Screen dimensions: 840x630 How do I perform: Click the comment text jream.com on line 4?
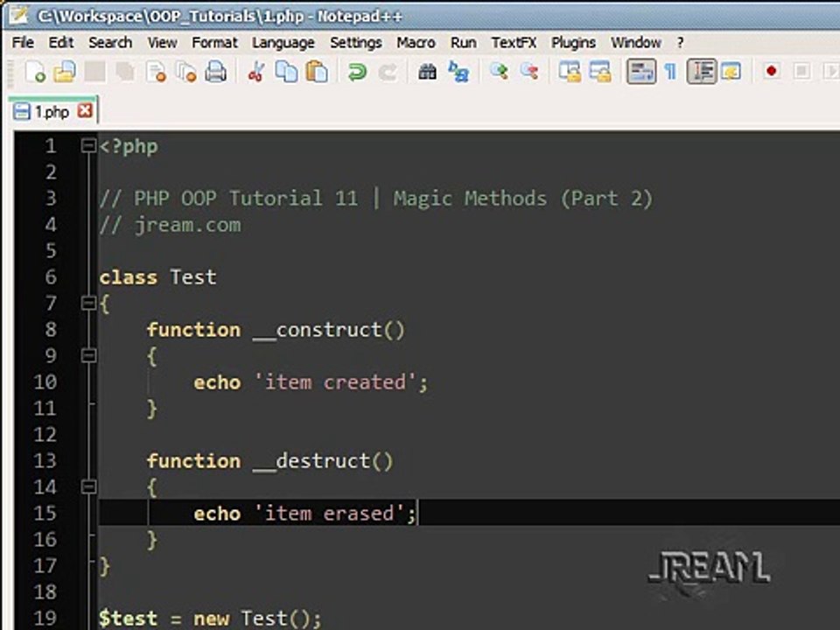187,225
